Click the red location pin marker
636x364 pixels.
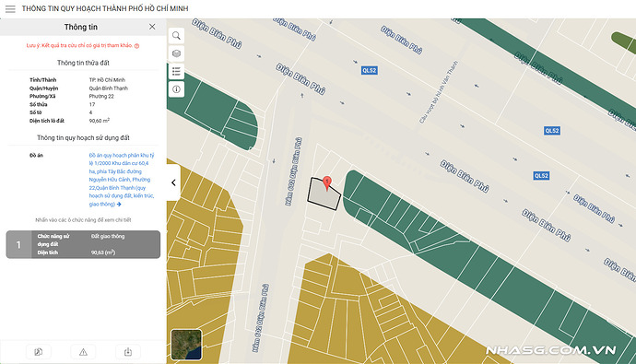pos(327,183)
